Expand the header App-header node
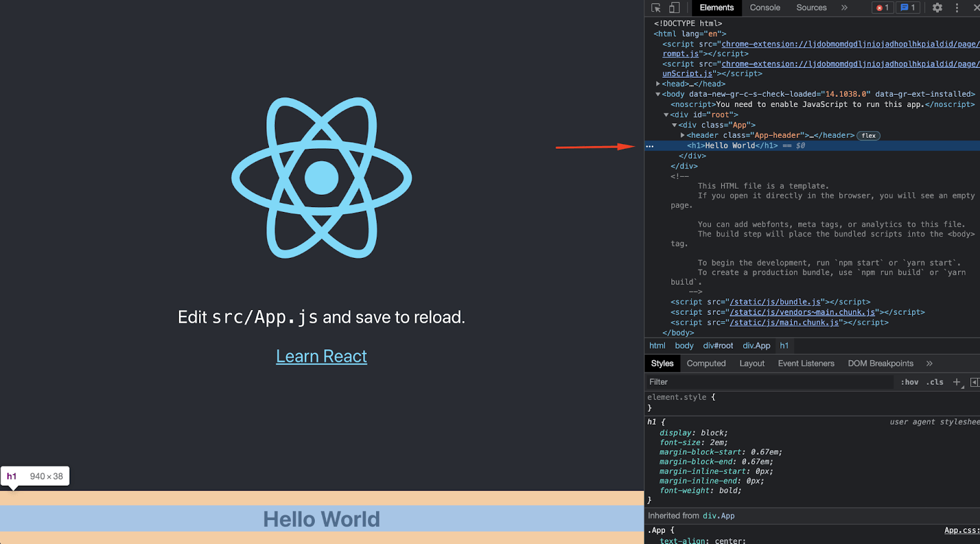Image resolution: width=980 pixels, height=544 pixels. (682, 135)
